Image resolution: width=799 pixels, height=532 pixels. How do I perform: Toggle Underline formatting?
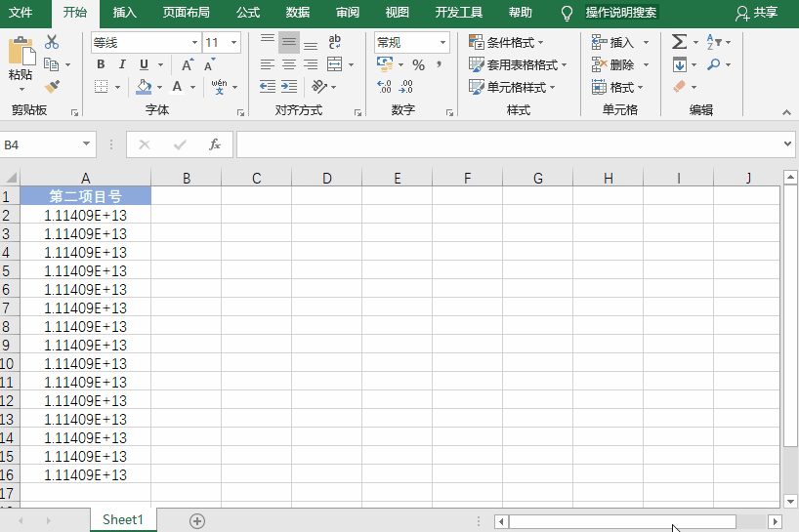tap(144, 64)
